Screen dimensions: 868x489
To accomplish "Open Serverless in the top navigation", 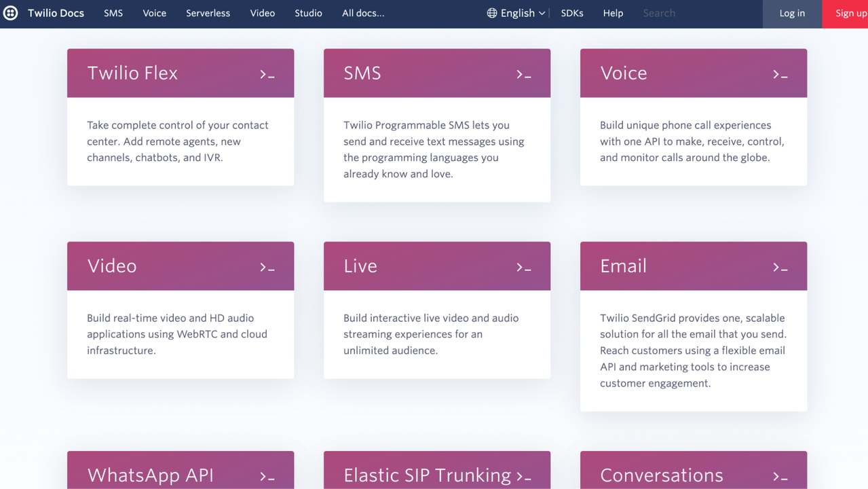I will point(208,13).
